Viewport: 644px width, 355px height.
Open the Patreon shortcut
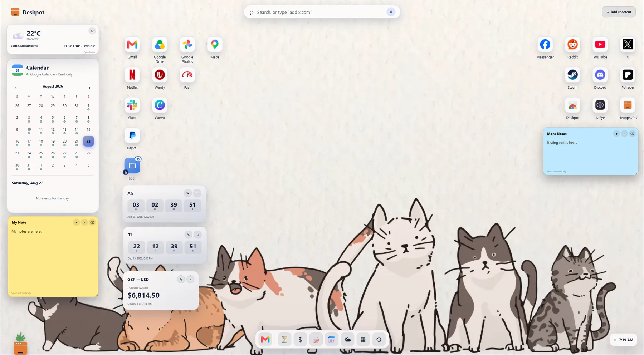click(x=628, y=75)
